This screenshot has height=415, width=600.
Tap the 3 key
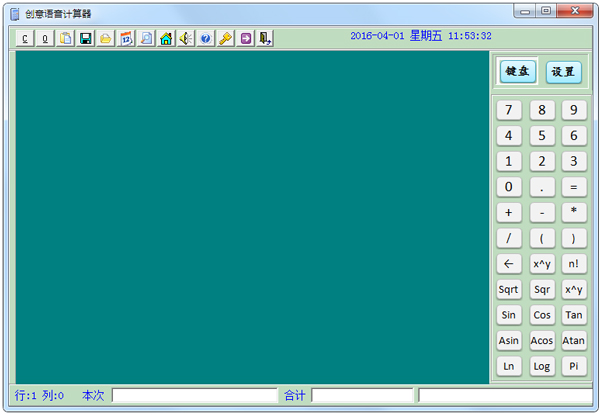coord(574,161)
